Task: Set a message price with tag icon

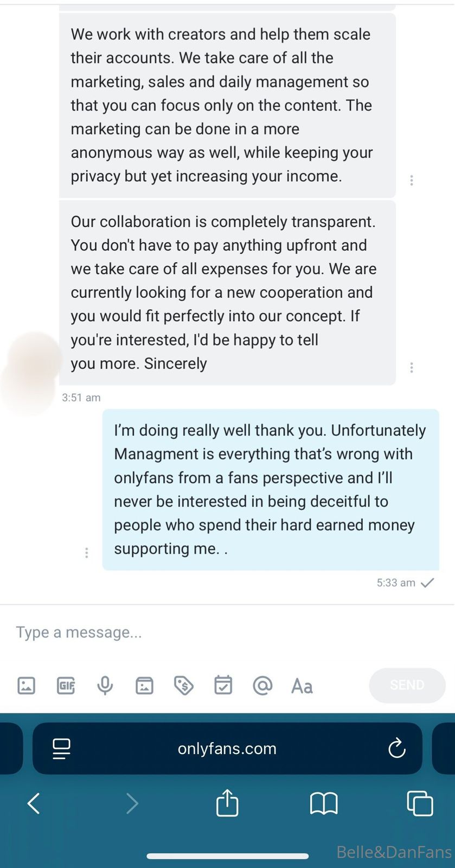Action: point(184,686)
